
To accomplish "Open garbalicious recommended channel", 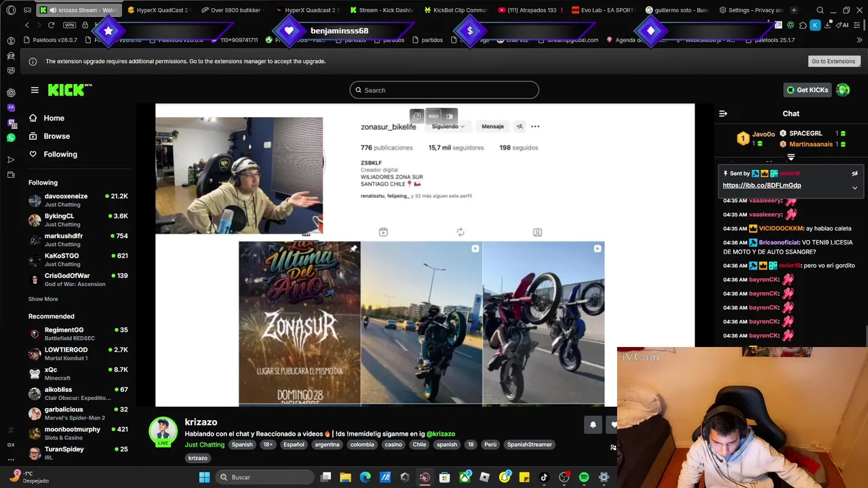I will (78, 413).
